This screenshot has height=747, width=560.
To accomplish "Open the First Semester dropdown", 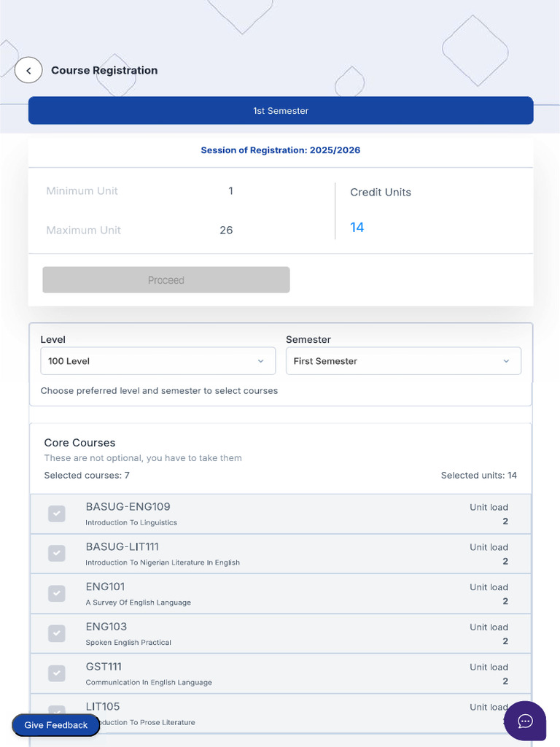I will click(403, 361).
